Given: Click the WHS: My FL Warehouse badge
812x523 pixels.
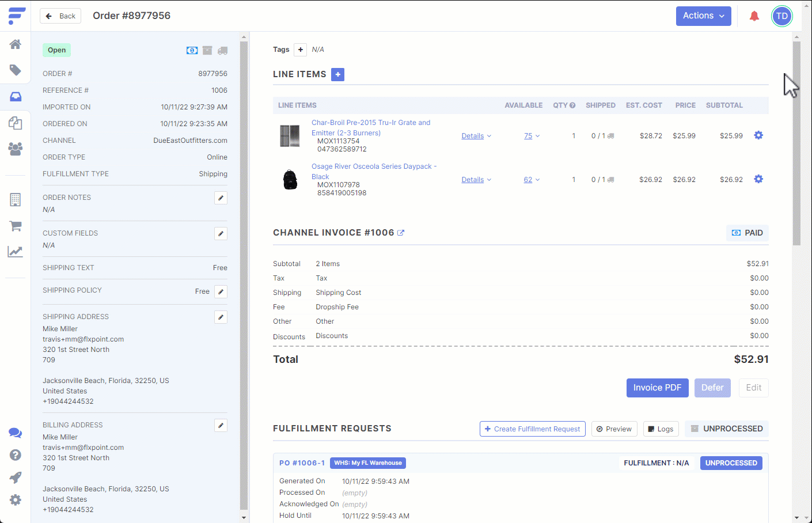Looking at the screenshot, I should [367, 463].
